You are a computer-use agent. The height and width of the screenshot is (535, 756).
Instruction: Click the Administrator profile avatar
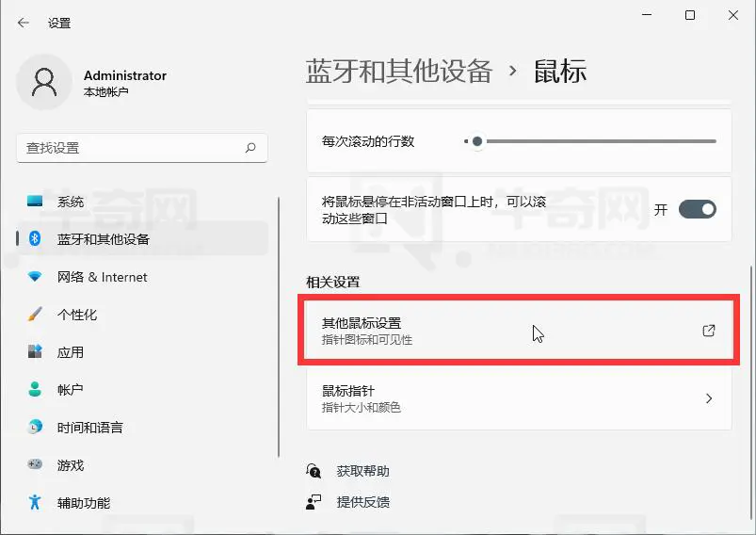[x=44, y=82]
